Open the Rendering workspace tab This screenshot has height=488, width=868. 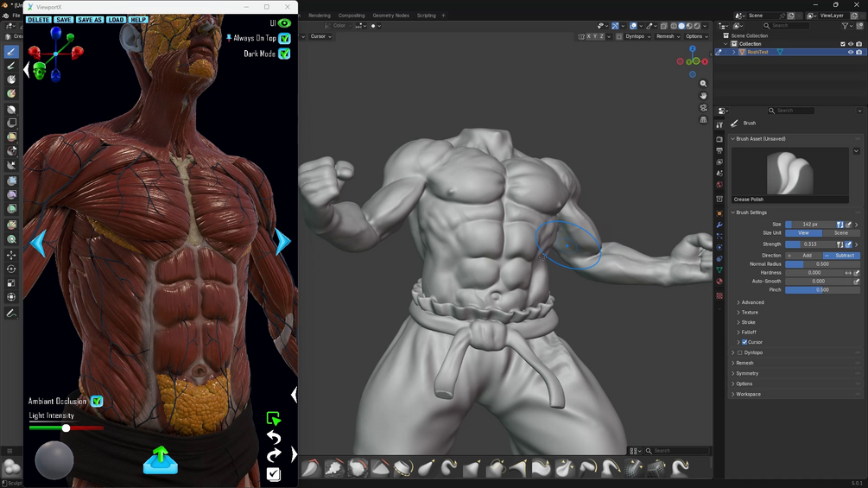(x=320, y=16)
